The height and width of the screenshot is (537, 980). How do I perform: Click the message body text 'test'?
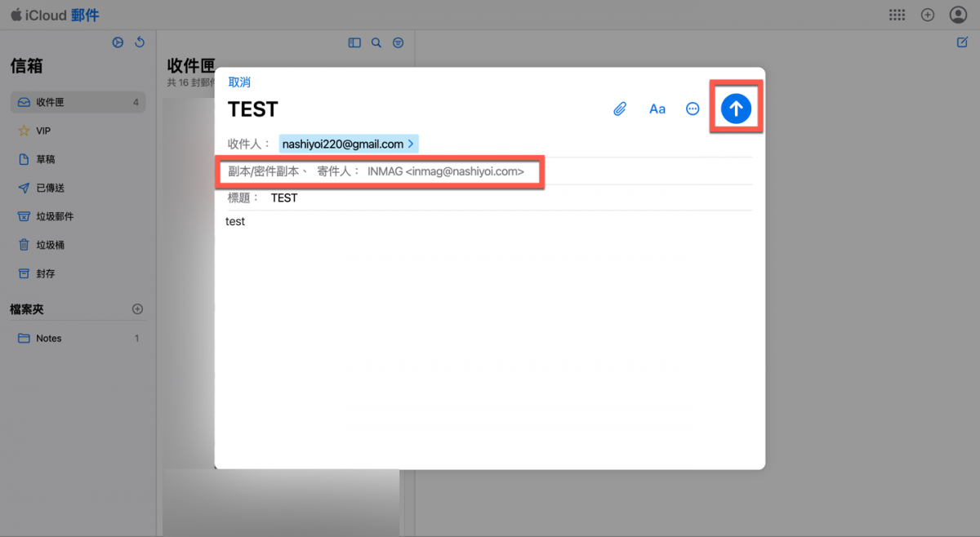pos(235,221)
